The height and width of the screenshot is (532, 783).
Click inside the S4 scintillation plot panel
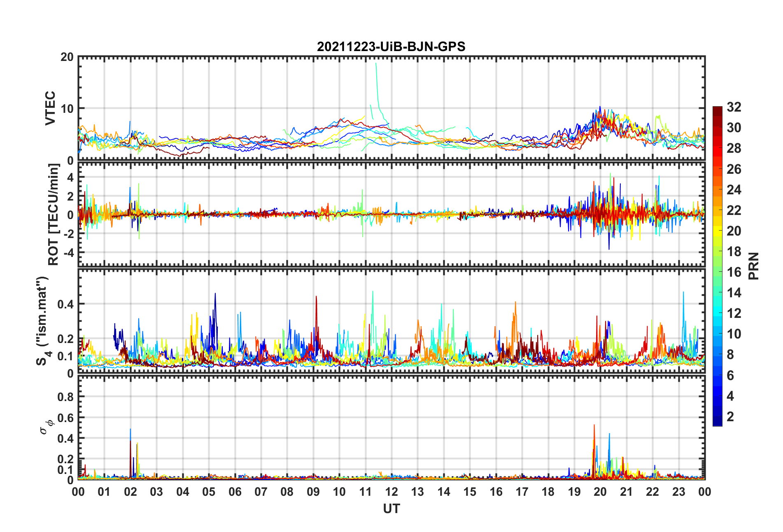(391, 321)
